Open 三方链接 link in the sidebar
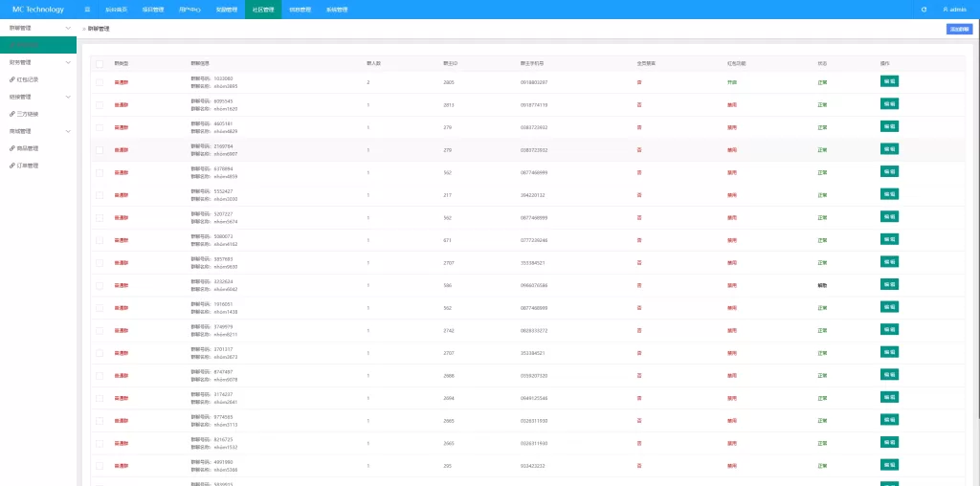 (x=24, y=114)
